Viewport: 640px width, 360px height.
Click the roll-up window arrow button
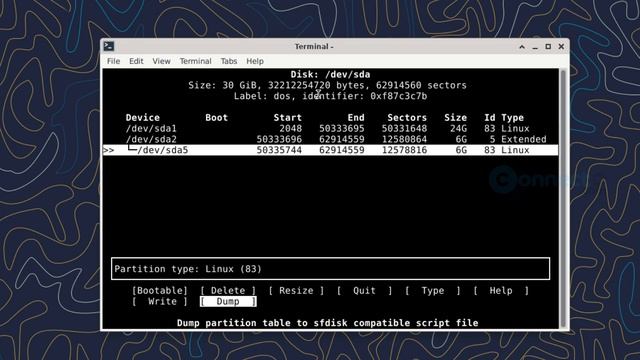[x=522, y=47]
